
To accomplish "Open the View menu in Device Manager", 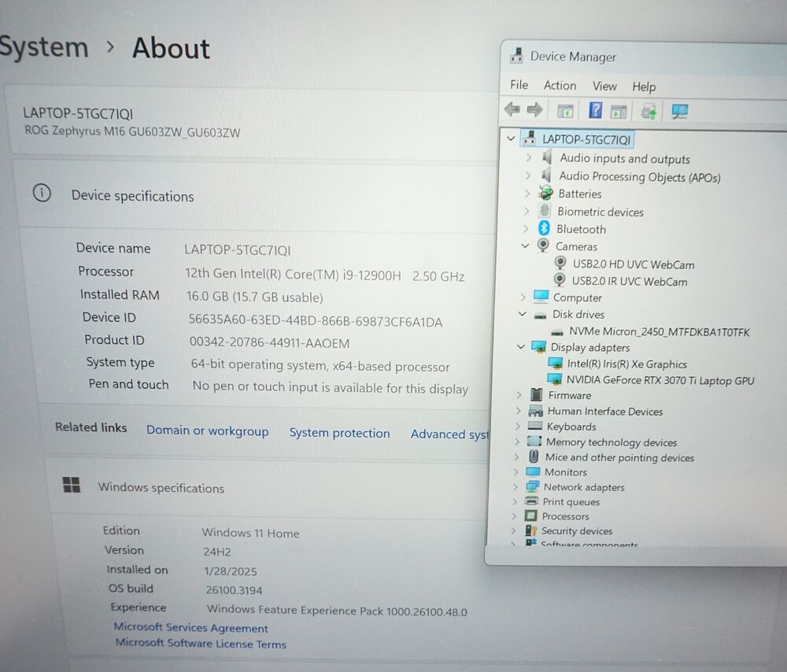I will tap(604, 87).
